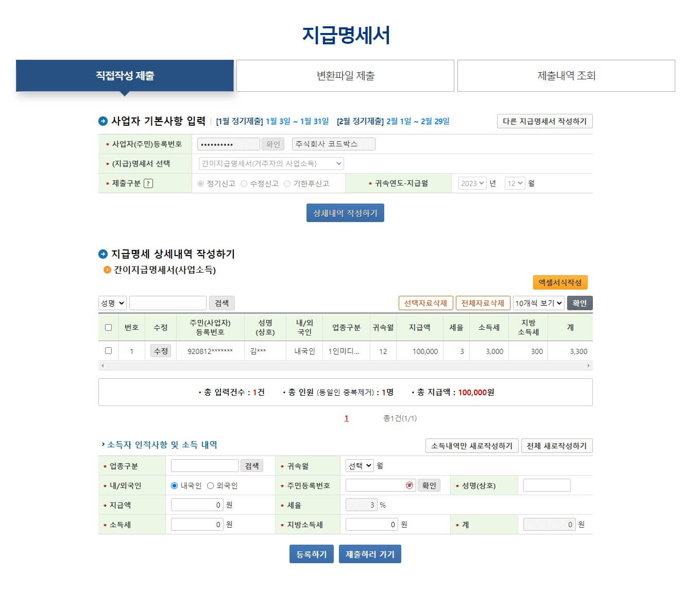Click the help icon next to 제출구분
This screenshot has width=700, height=590.
click(149, 183)
